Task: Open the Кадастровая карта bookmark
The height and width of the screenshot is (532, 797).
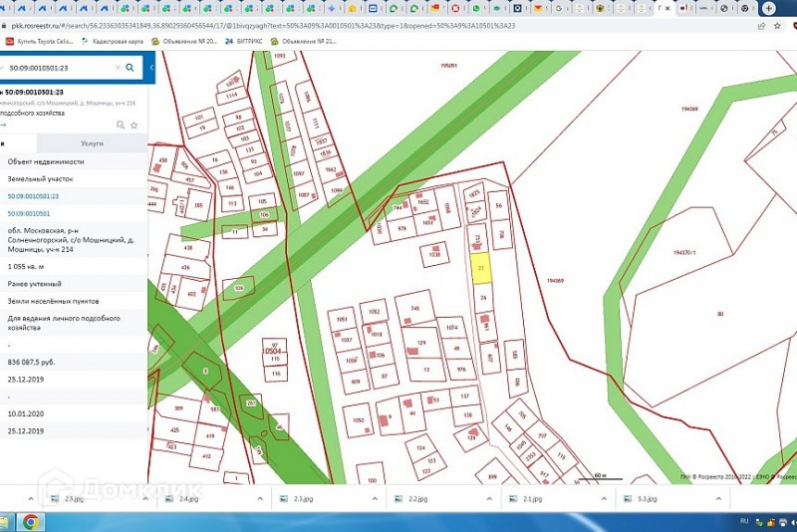Action: coord(113,41)
